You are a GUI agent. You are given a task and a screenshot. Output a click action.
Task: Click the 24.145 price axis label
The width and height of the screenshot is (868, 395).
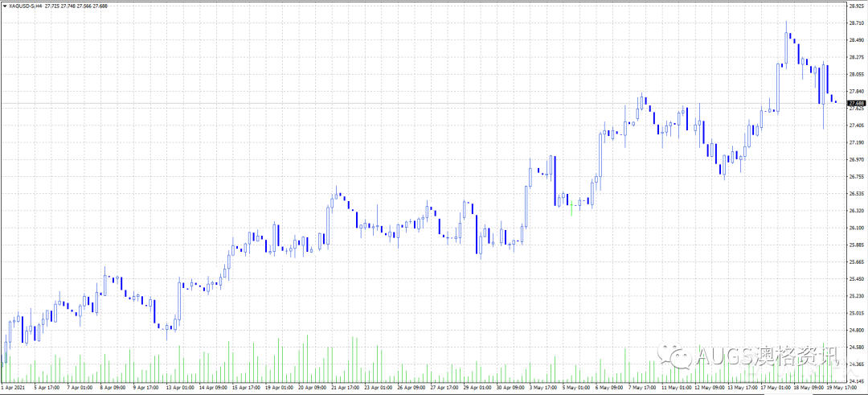[855, 381]
